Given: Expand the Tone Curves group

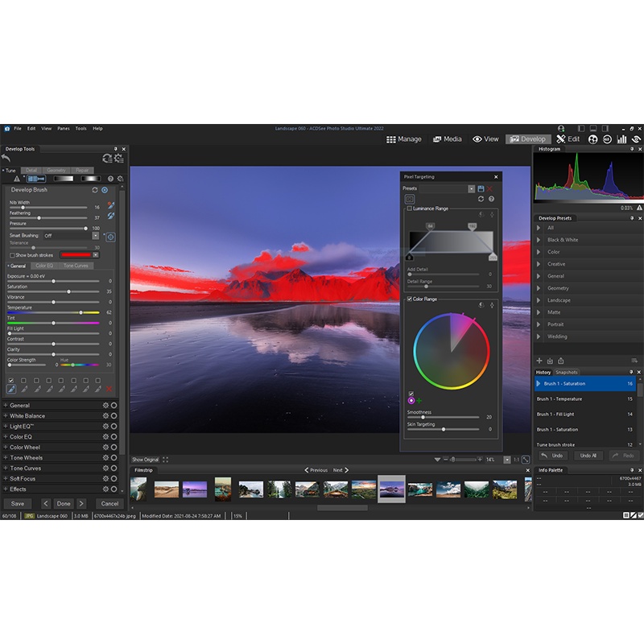Looking at the screenshot, I should pyautogui.click(x=6, y=469).
